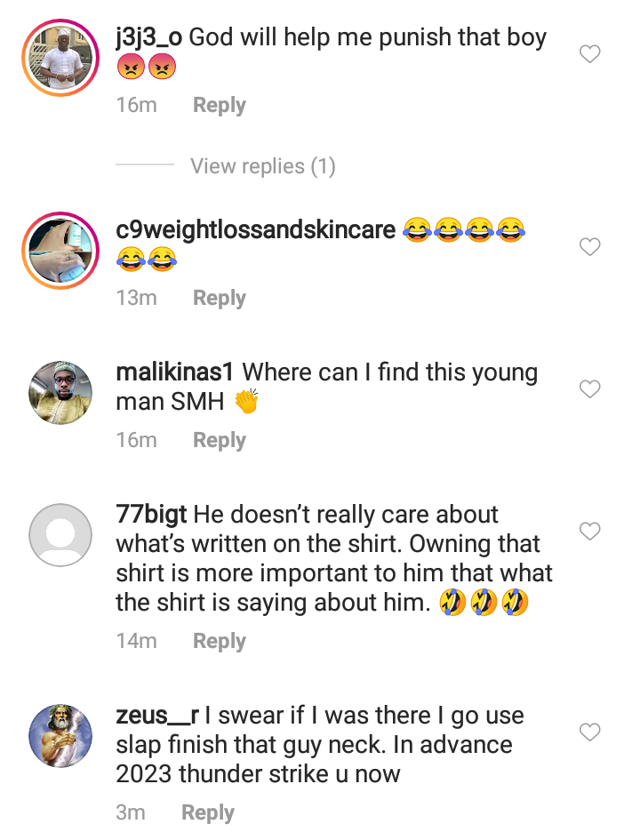View malikinas1's profile photo
Viewport: 640px width, 840px height.
(60, 393)
